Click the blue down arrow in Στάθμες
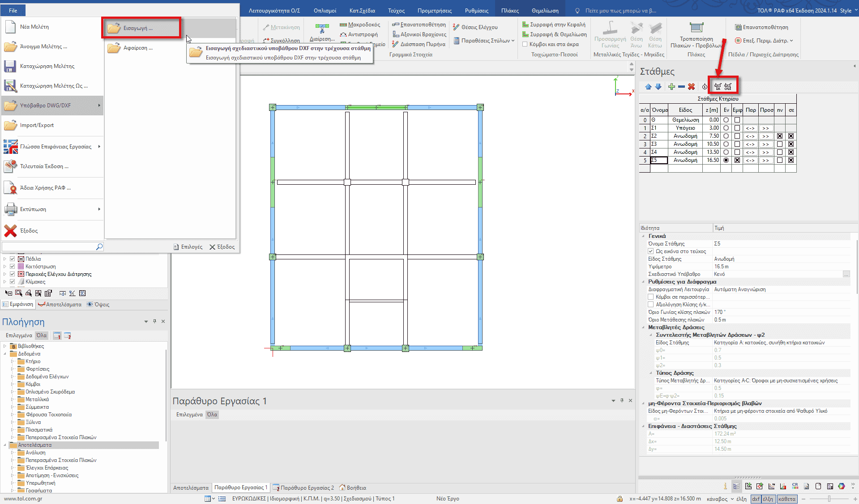Screen dimensions: 859x504 point(658,87)
